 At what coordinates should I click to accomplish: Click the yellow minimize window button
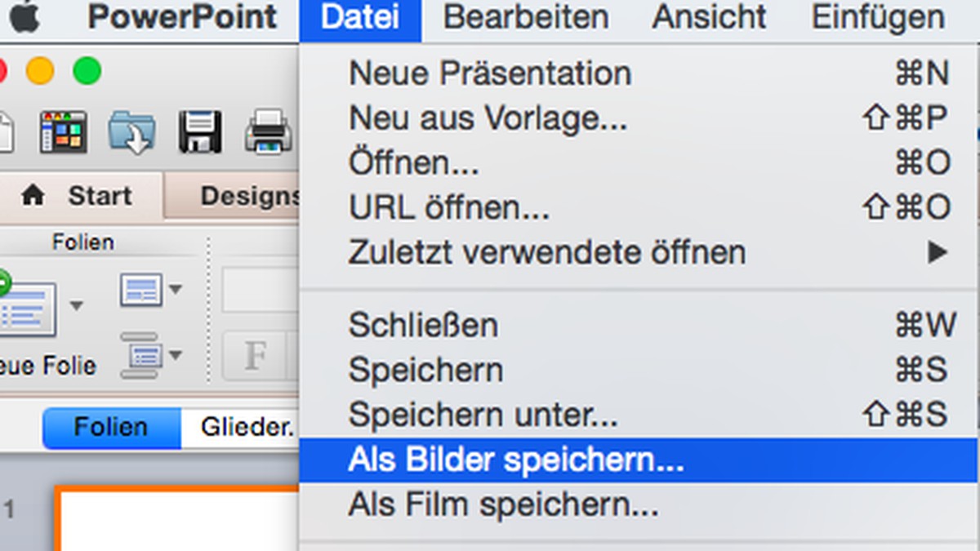[x=40, y=72]
